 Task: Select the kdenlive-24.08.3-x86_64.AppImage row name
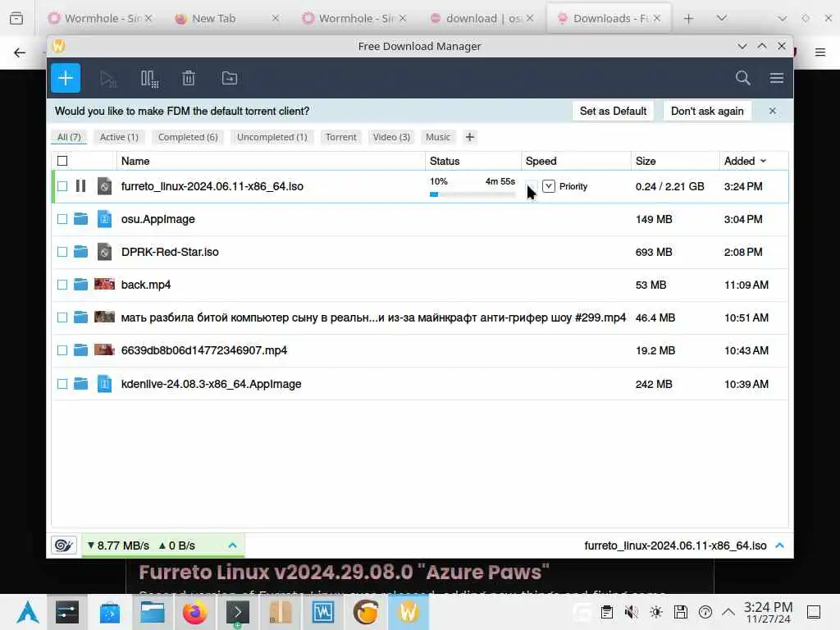tap(211, 384)
